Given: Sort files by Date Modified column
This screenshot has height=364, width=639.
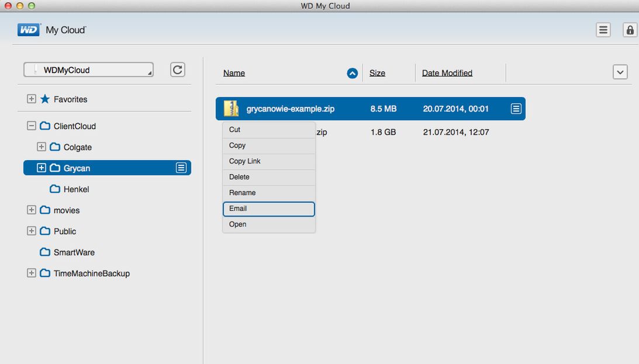Looking at the screenshot, I should point(447,73).
